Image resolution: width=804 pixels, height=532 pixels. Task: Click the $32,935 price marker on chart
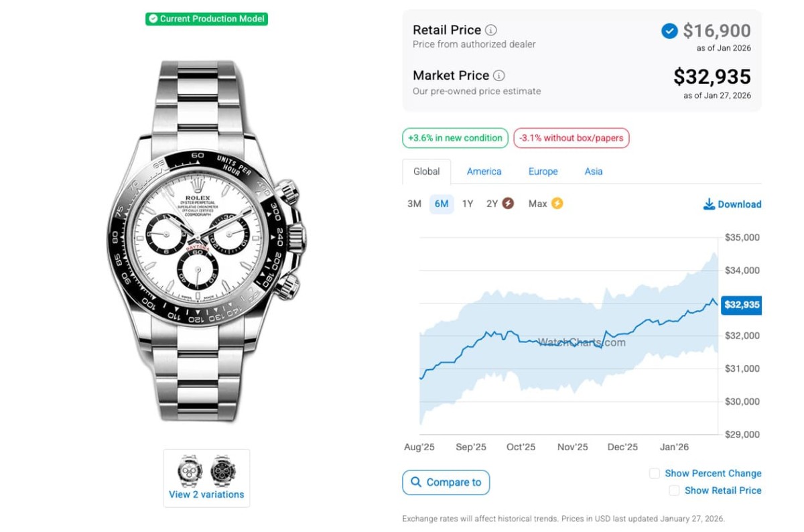pyautogui.click(x=742, y=305)
